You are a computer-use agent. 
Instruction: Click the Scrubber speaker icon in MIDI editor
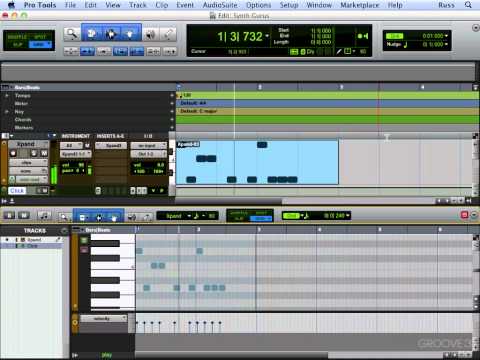point(132,217)
